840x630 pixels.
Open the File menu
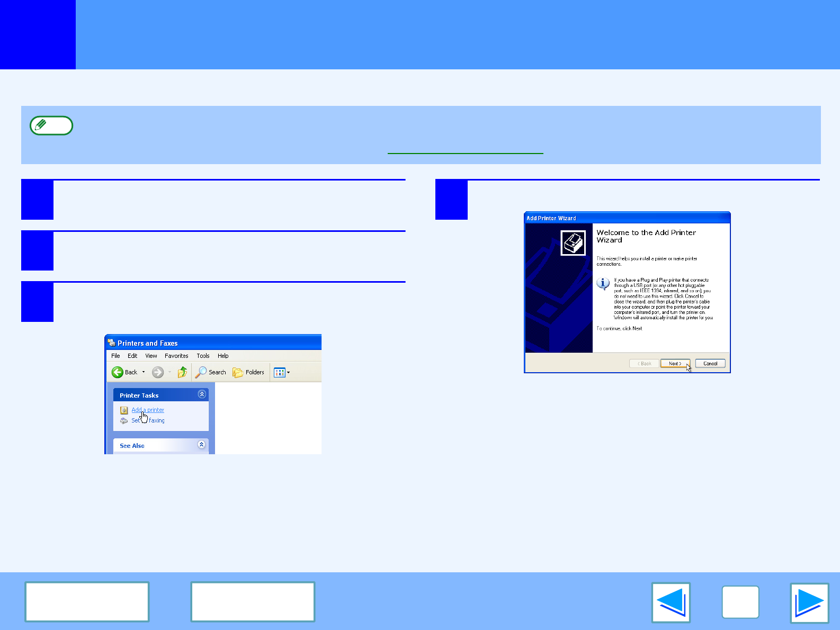point(115,356)
